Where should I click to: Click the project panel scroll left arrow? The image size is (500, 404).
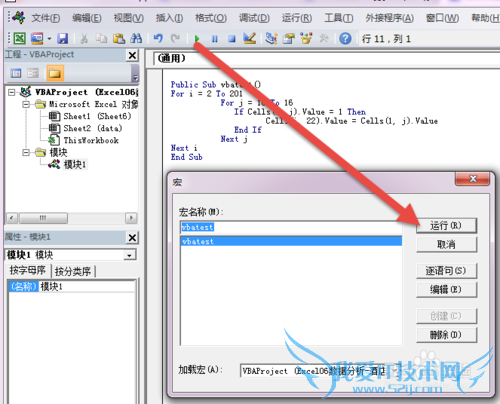12,218
